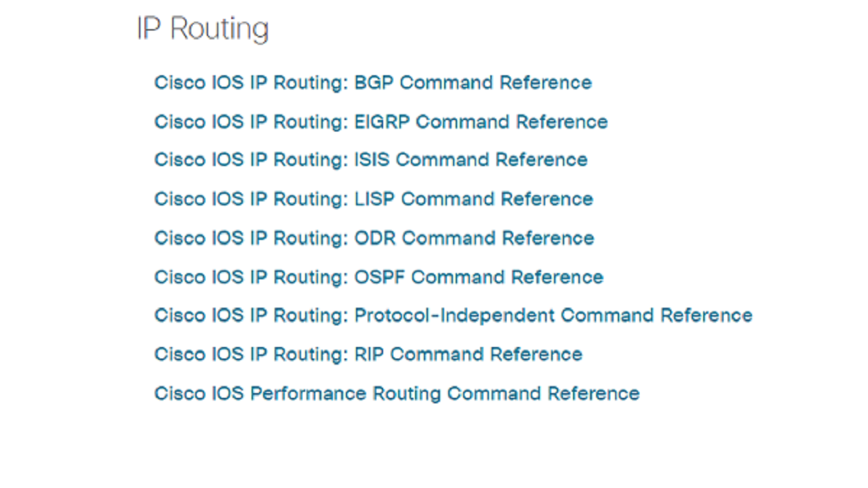Open the Protocol-Independent Command Reference link
The height and width of the screenshot is (488, 868).
(x=454, y=316)
